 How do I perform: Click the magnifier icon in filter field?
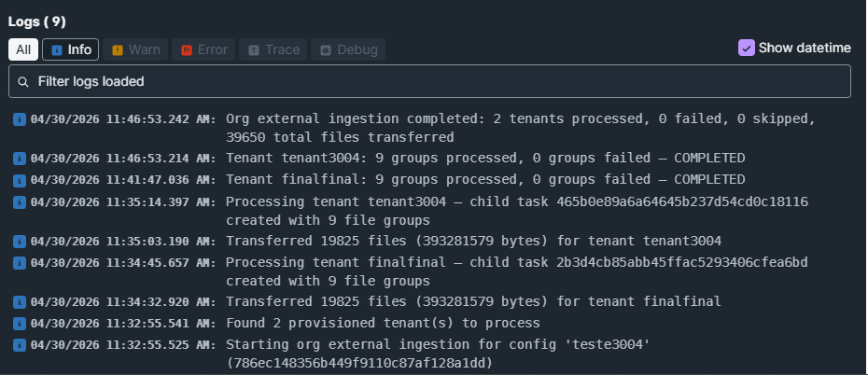23,82
